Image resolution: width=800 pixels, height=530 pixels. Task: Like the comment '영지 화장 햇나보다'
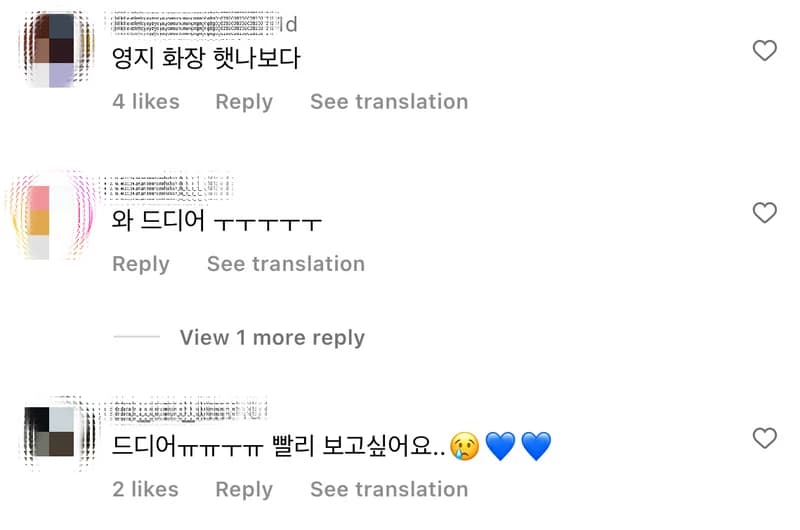[764, 51]
